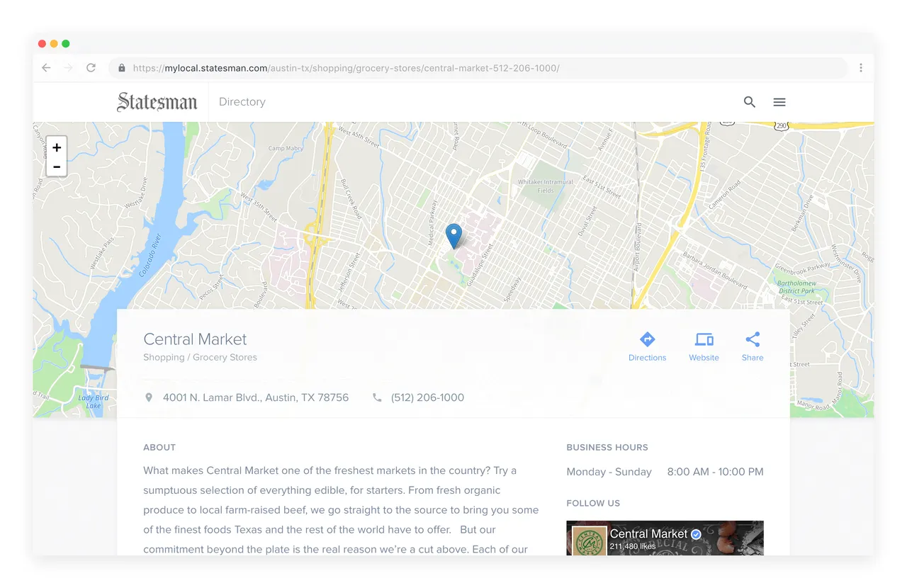The image size is (907, 588).
Task: Click the green maximize window dot
Action: click(x=66, y=44)
